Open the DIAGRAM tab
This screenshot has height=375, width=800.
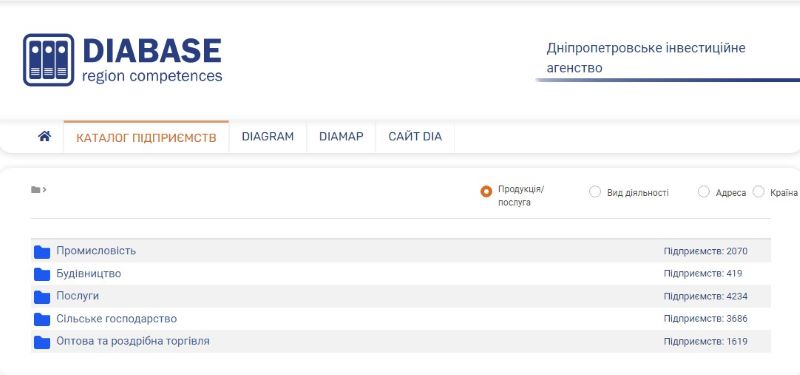[x=268, y=137]
